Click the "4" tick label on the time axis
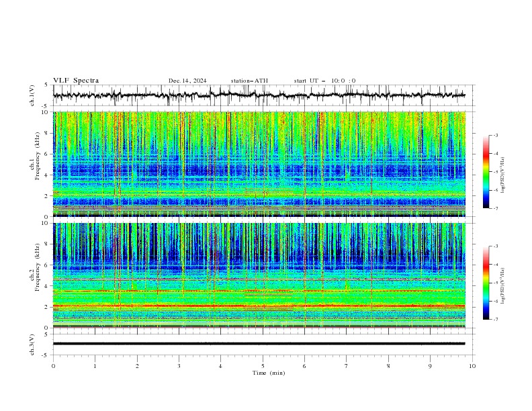532x411 pixels. point(220,366)
